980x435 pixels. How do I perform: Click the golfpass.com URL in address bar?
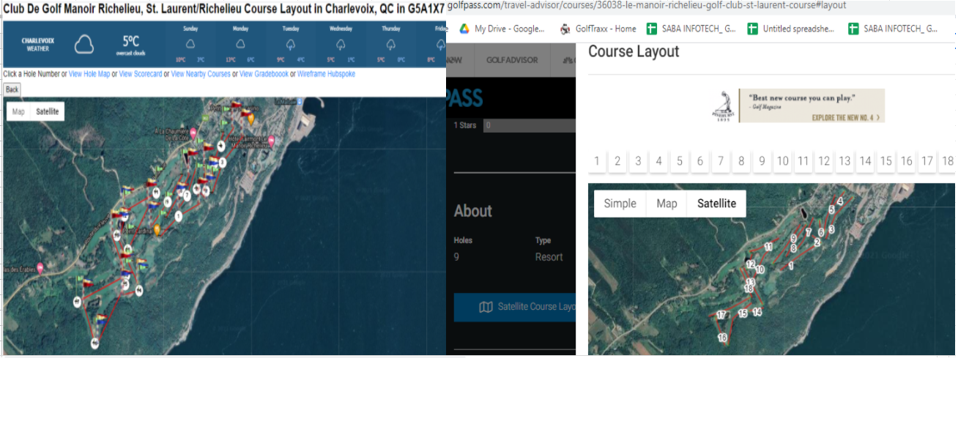[x=646, y=5]
